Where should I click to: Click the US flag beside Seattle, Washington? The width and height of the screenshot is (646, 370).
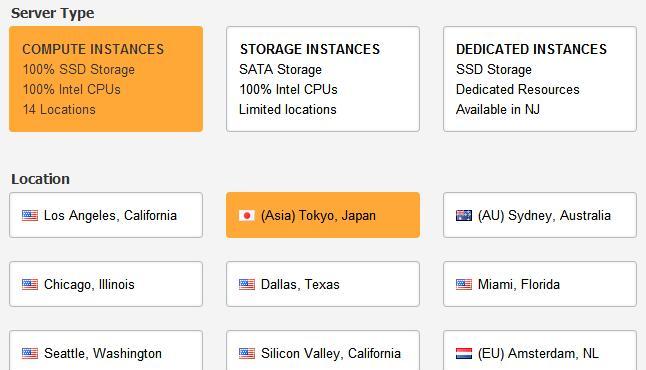[x=30, y=353]
